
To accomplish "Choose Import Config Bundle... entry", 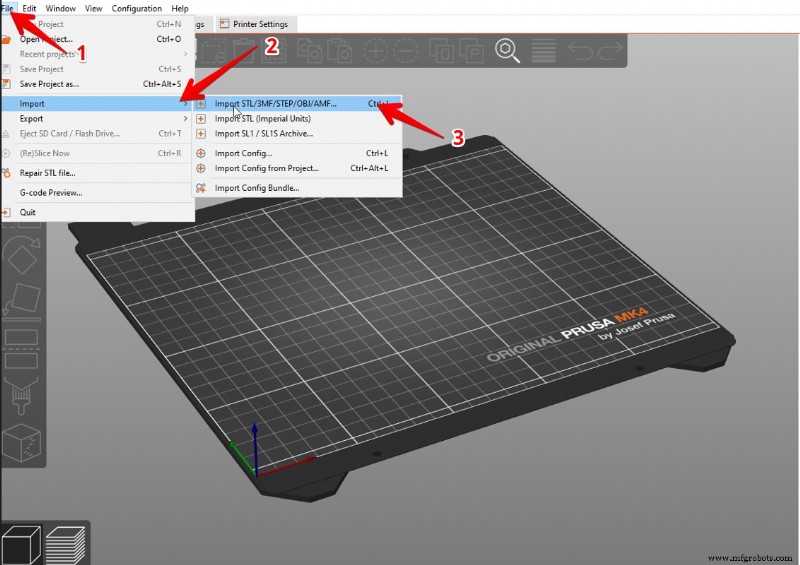I will (x=297, y=188).
